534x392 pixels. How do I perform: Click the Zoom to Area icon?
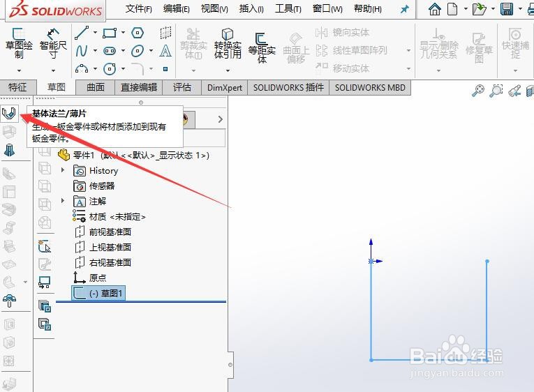(496, 91)
